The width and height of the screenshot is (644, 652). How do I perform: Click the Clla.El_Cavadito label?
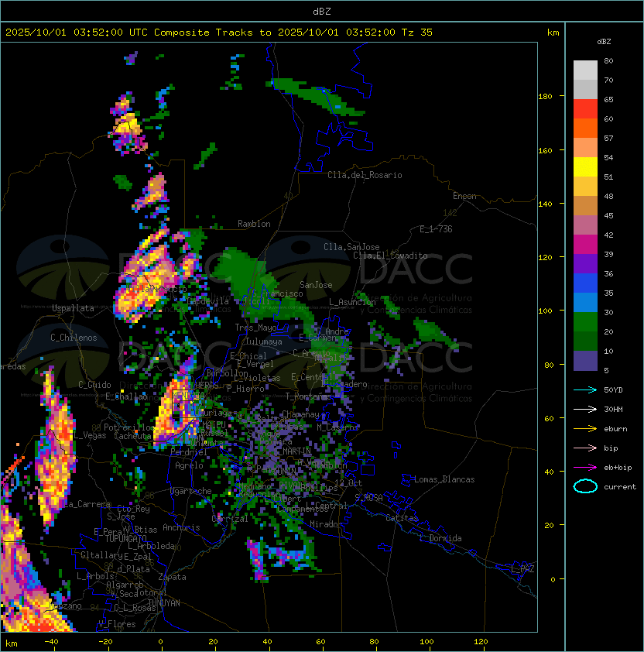coord(390,256)
